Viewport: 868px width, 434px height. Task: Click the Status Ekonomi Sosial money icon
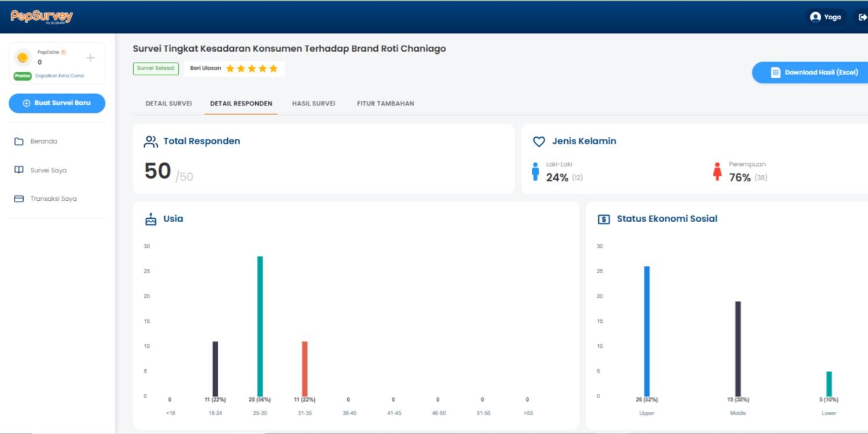pyautogui.click(x=604, y=219)
